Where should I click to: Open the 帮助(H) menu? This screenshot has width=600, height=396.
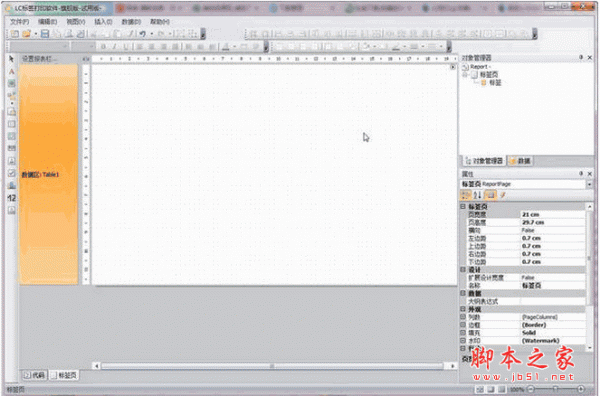tap(160, 22)
